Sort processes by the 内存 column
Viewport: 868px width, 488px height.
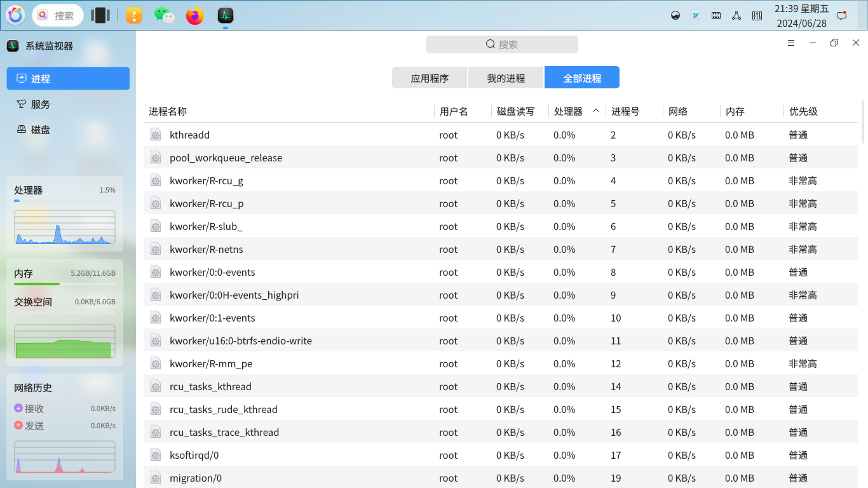[734, 111]
